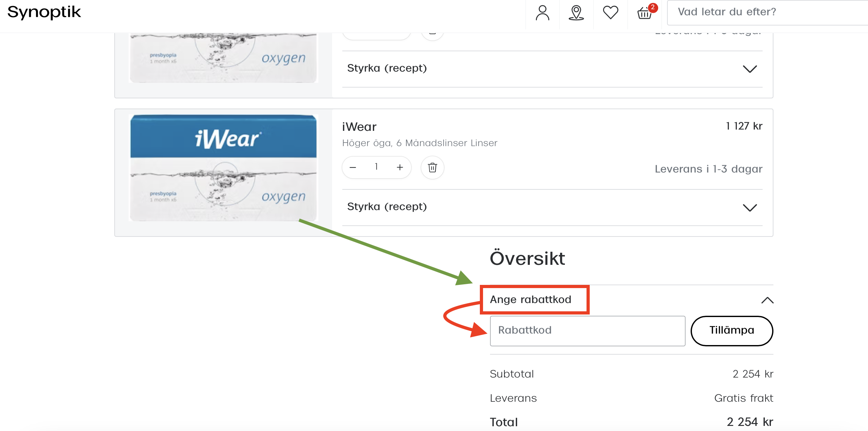The width and height of the screenshot is (868, 431).
Task: Increase quantity of Höger öga iWear item
Action: coord(400,167)
